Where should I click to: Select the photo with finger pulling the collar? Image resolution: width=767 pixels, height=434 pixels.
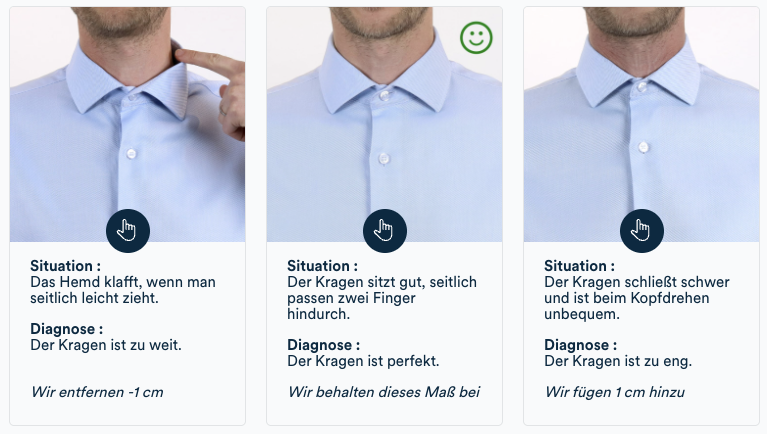pyautogui.click(x=128, y=124)
